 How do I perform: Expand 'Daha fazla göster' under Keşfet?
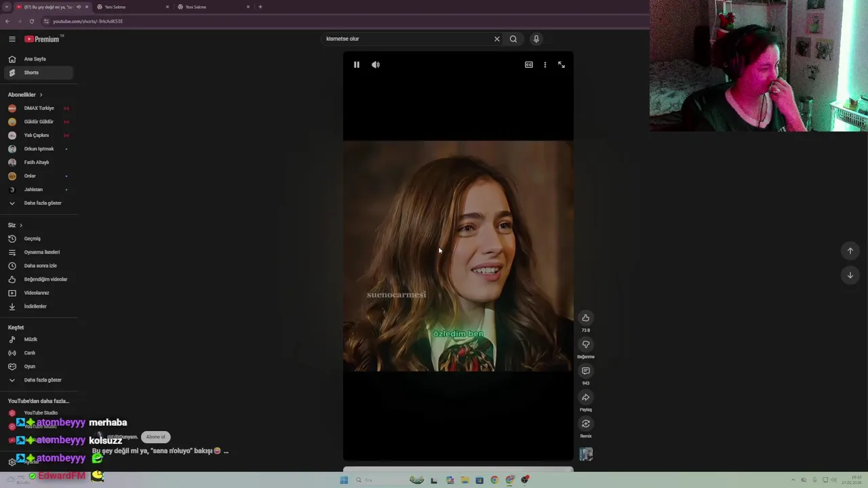click(39, 380)
